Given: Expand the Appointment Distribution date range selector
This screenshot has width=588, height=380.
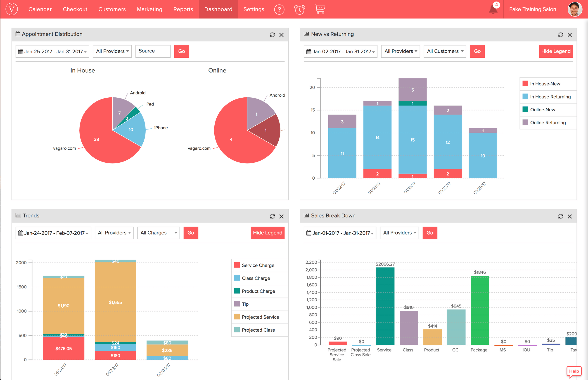Looking at the screenshot, I should 52,51.
